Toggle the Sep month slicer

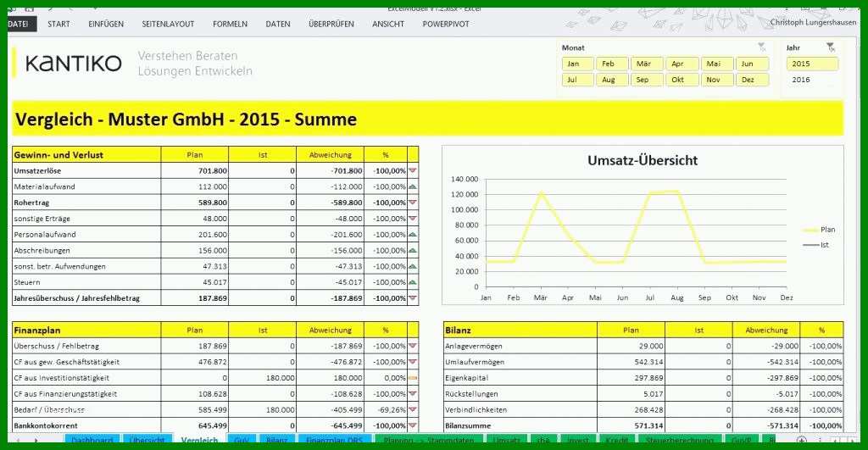click(647, 80)
